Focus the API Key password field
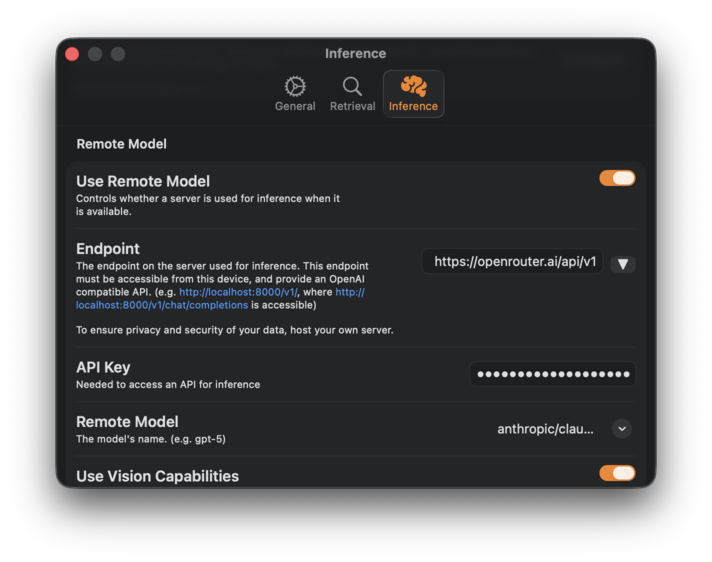 coord(552,374)
